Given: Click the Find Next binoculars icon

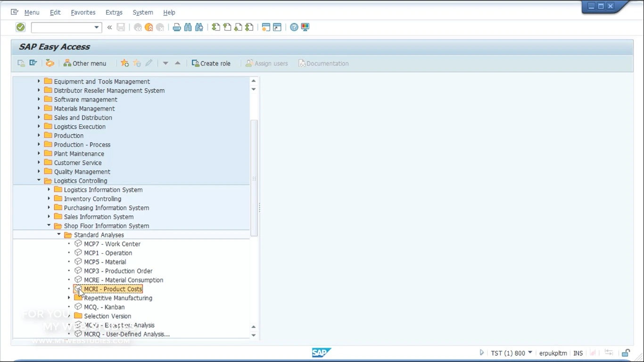Looking at the screenshot, I should coord(199,27).
